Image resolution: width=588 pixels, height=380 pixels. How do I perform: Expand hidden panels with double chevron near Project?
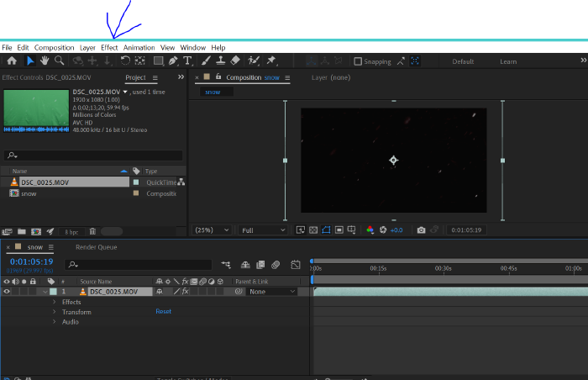pos(181,77)
